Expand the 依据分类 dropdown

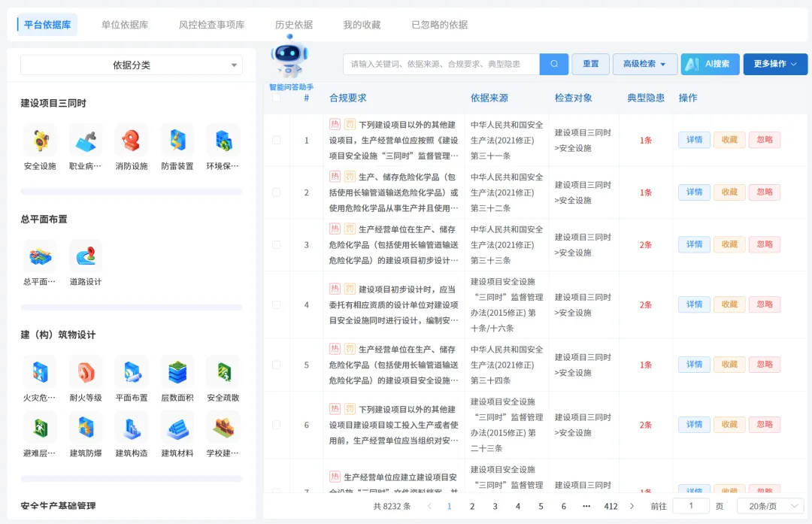coord(132,65)
